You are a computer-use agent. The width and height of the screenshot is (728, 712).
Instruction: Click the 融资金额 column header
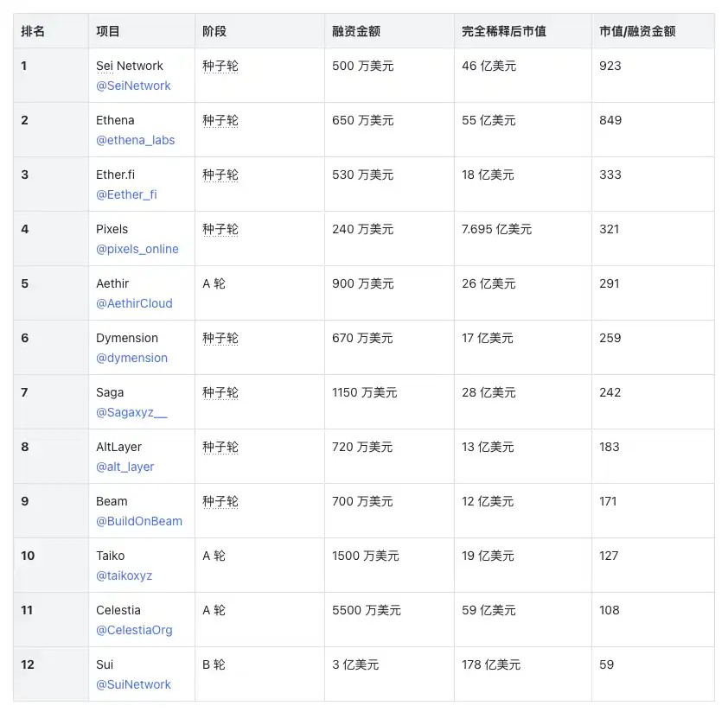355,31
